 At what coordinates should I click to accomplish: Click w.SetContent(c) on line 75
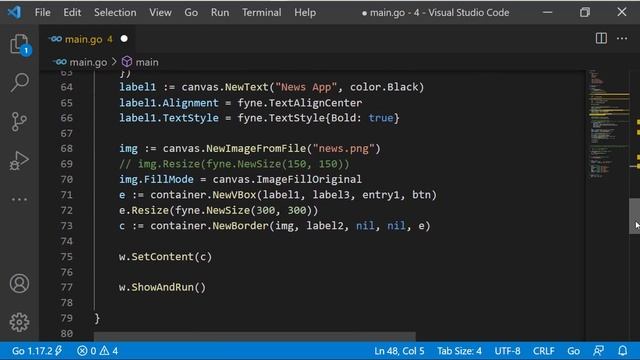point(165,256)
